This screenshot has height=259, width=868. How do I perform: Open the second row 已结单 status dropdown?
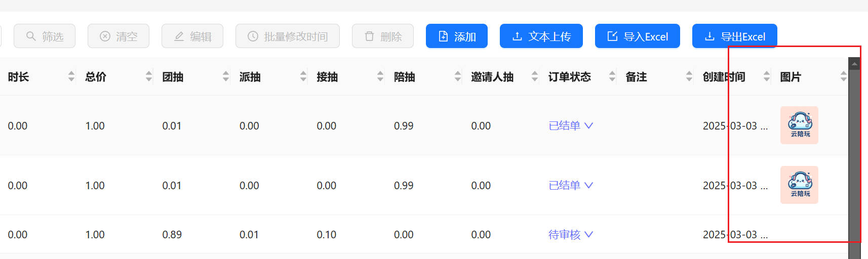click(571, 185)
